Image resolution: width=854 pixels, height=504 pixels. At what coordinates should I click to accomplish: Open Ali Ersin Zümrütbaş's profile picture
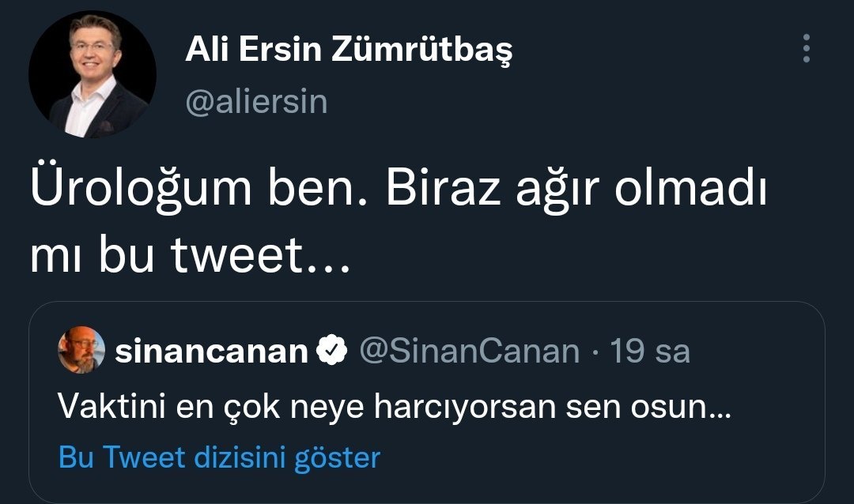pyautogui.click(x=92, y=75)
